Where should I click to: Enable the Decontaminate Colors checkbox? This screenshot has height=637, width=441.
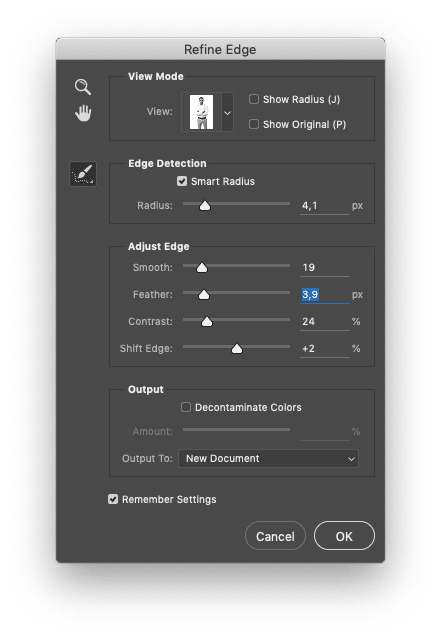[x=186, y=407]
